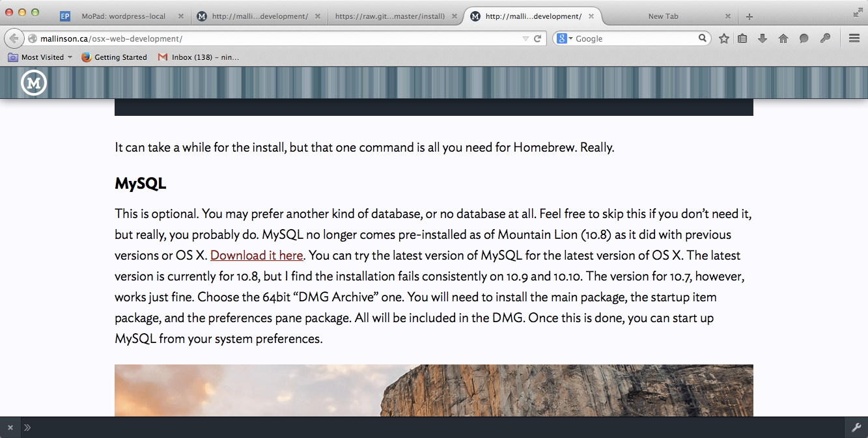Enter full screen using the arrows icon
This screenshot has width=868, height=438.
pos(858,12)
